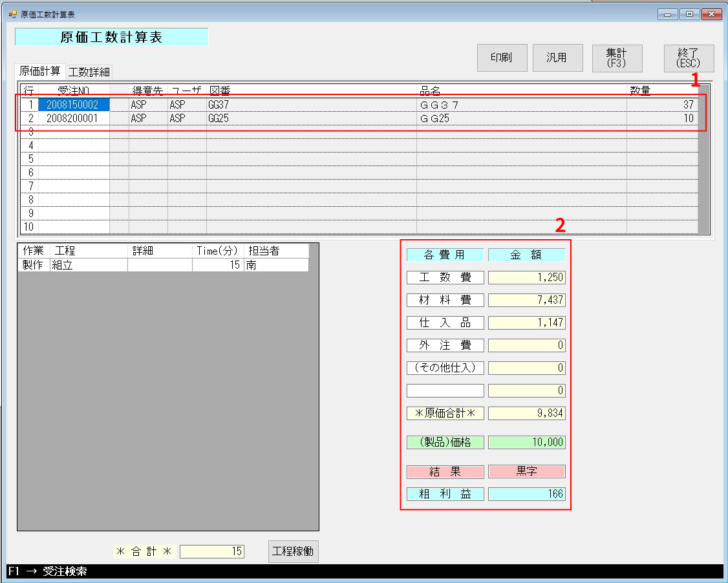
Task: Click the 担当者 cell showing 南
Action: (276, 264)
